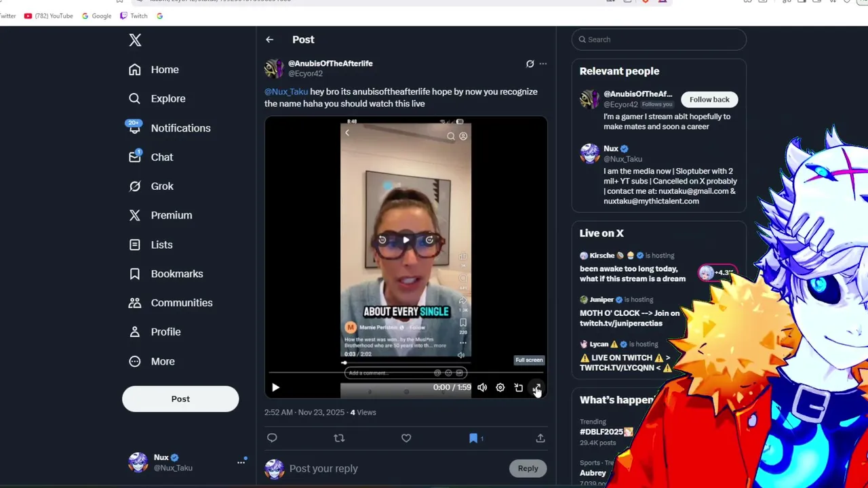This screenshot has height=488, width=868.
Task: Click AnubisOfTheAfterlife avatar on post
Action: 274,68
